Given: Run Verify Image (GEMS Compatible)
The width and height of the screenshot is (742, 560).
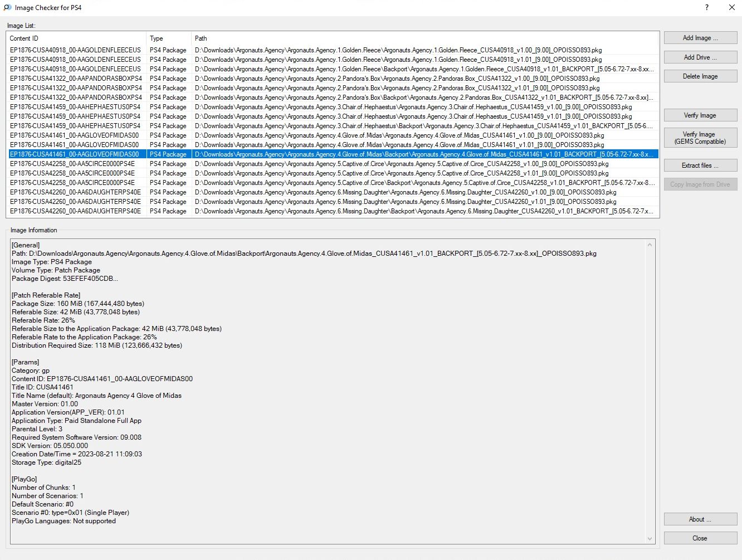Looking at the screenshot, I should tap(700, 138).
